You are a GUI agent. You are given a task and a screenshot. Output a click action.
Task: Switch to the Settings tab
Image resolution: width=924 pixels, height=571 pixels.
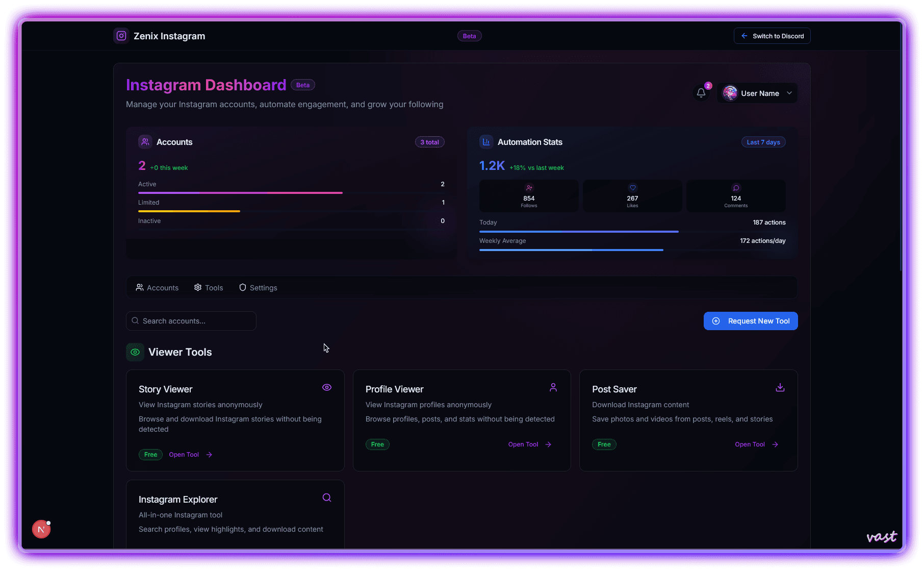pos(258,288)
